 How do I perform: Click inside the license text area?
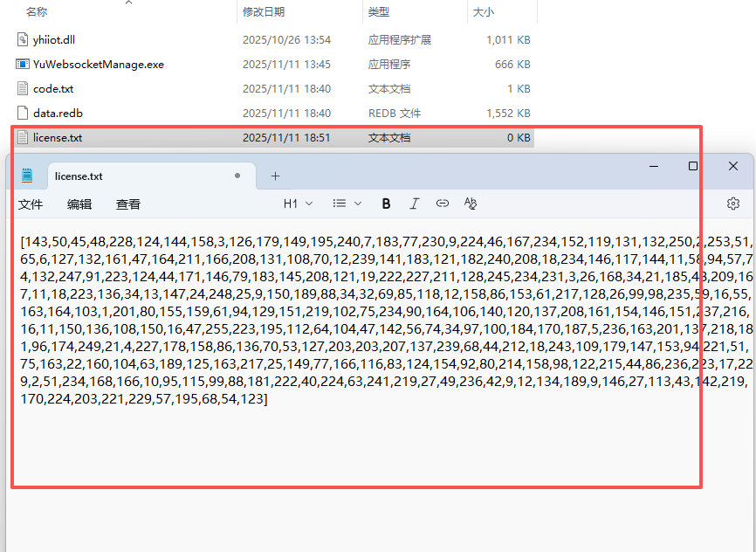[x=349, y=454]
